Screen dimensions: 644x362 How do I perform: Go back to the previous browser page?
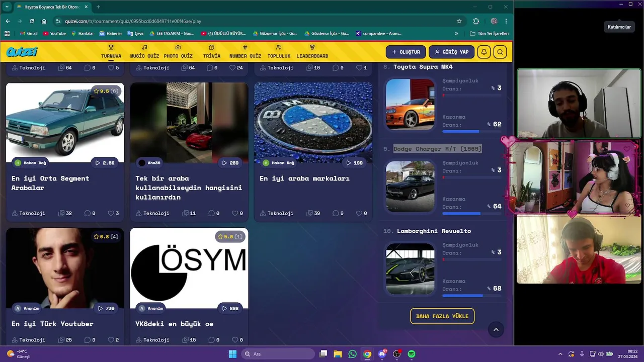click(x=8, y=21)
